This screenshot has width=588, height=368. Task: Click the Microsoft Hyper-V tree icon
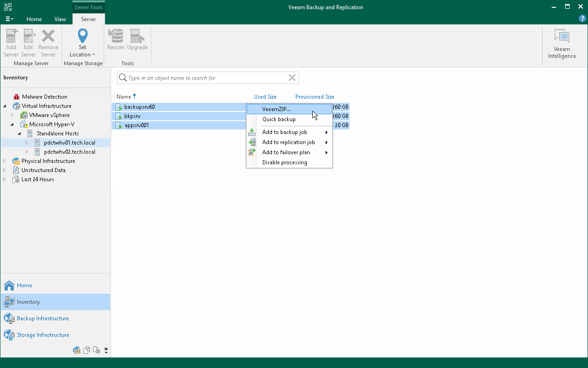pos(24,124)
